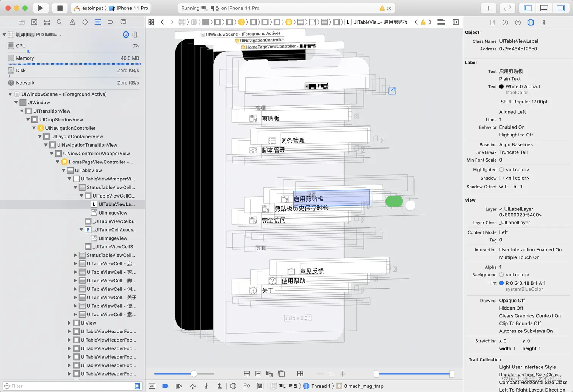Image resolution: width=573 pixels, height=392 pixels.
Task: Click continue program execution icon
Action: click(179, 386)
